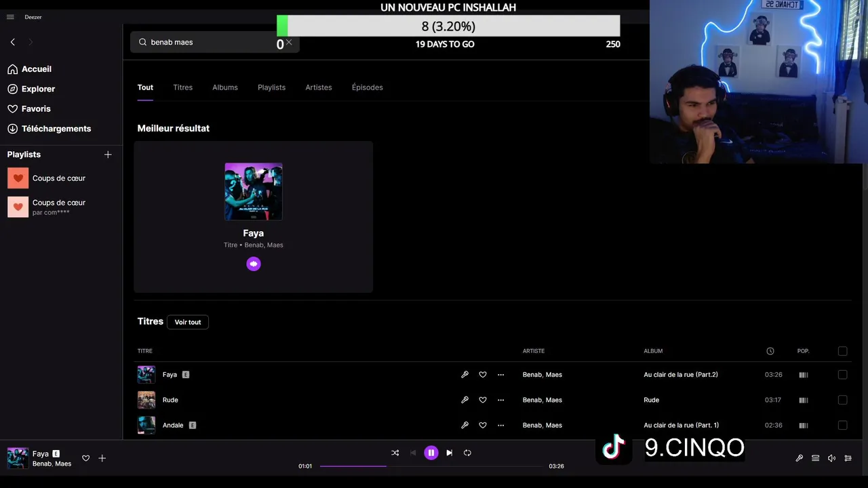This screenshot has width=868, height=488.
Task: Show lyrics for the Rude row
Action: [465, 400]
